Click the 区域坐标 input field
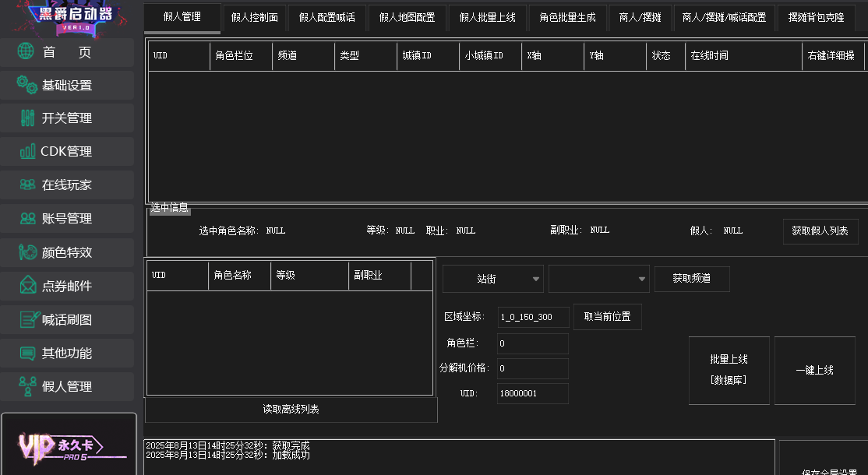 point(533,318)
